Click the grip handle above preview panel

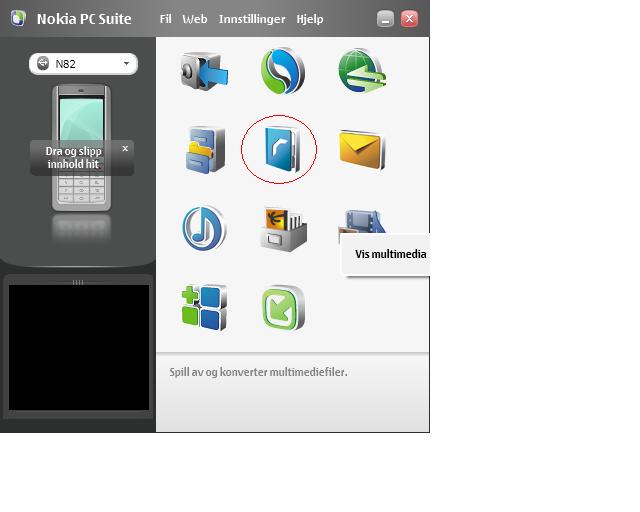78,282
